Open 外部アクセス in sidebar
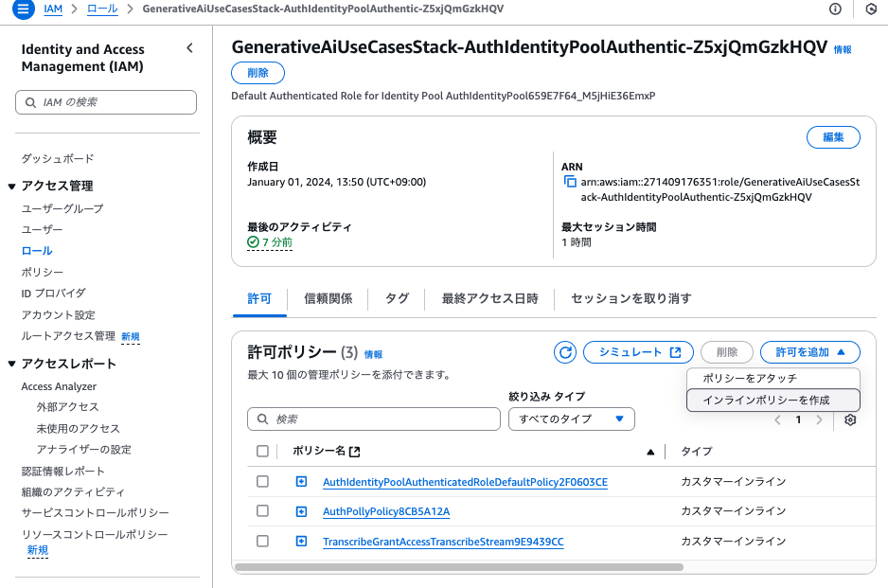The height and width of the screenshot is (588, 888). point(67,407)
